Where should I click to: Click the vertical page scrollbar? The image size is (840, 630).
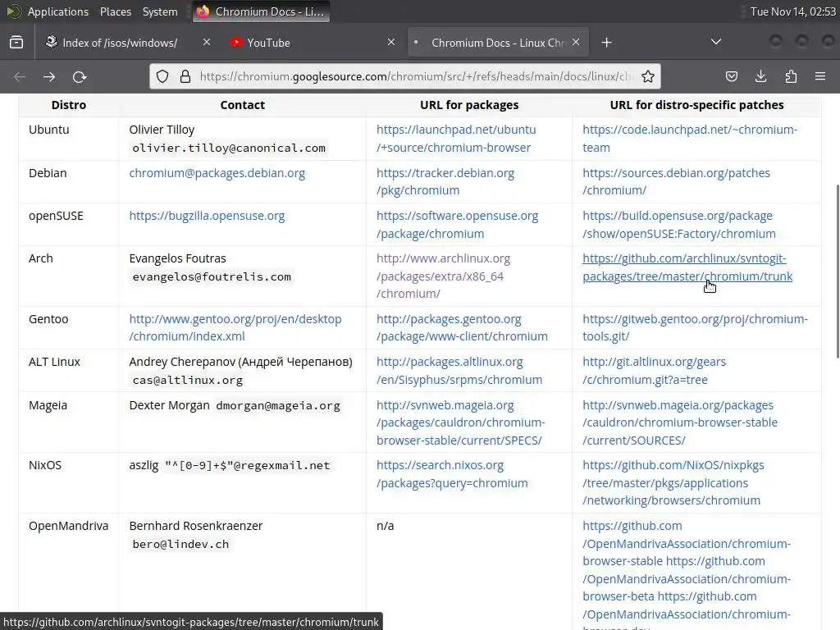pyautogui.click(x=838, y=272)
